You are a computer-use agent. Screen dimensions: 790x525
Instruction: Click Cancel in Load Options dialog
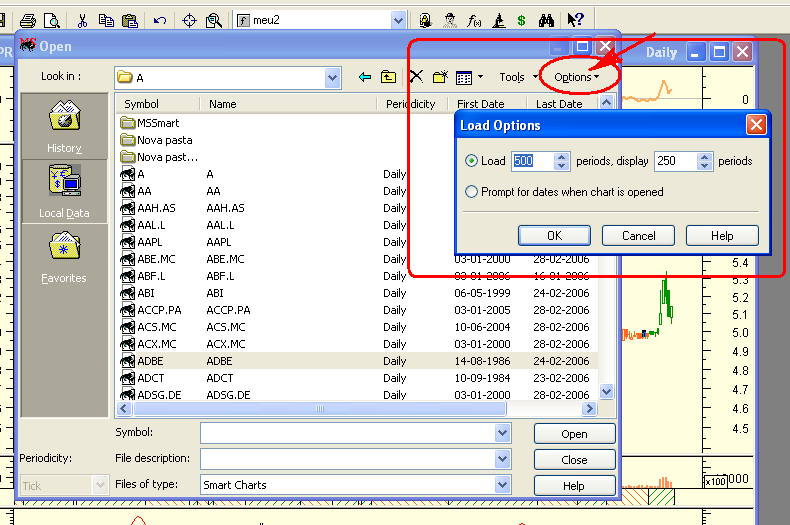(x=638, y=235)
